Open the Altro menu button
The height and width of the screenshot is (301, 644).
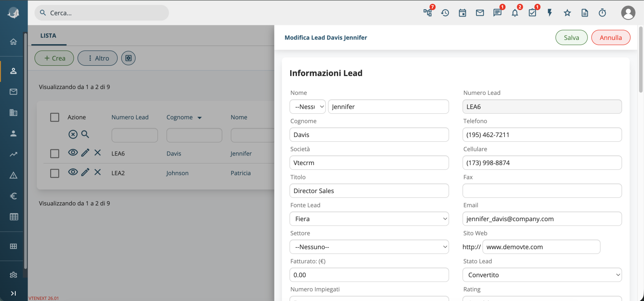97,58
